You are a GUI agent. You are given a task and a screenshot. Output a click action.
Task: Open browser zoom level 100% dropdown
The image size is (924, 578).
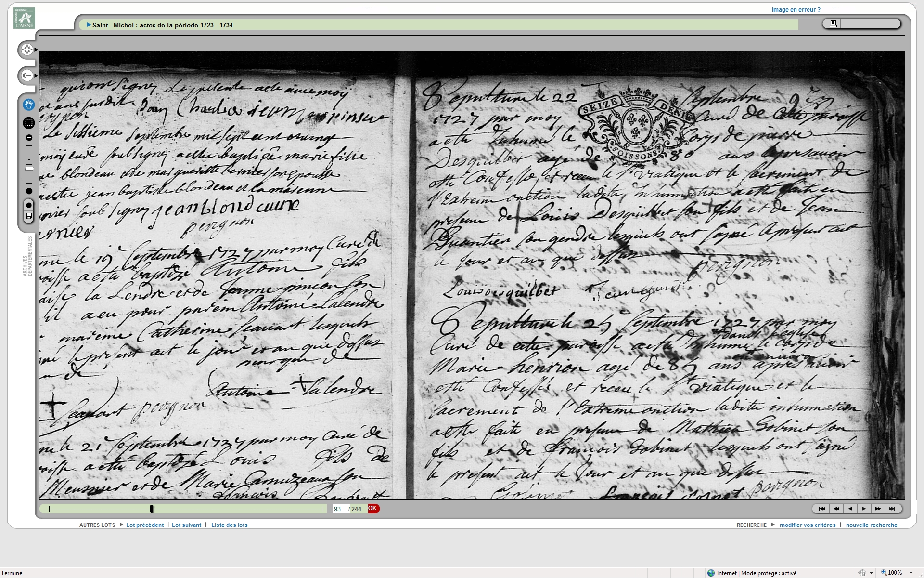pos(911,573)
